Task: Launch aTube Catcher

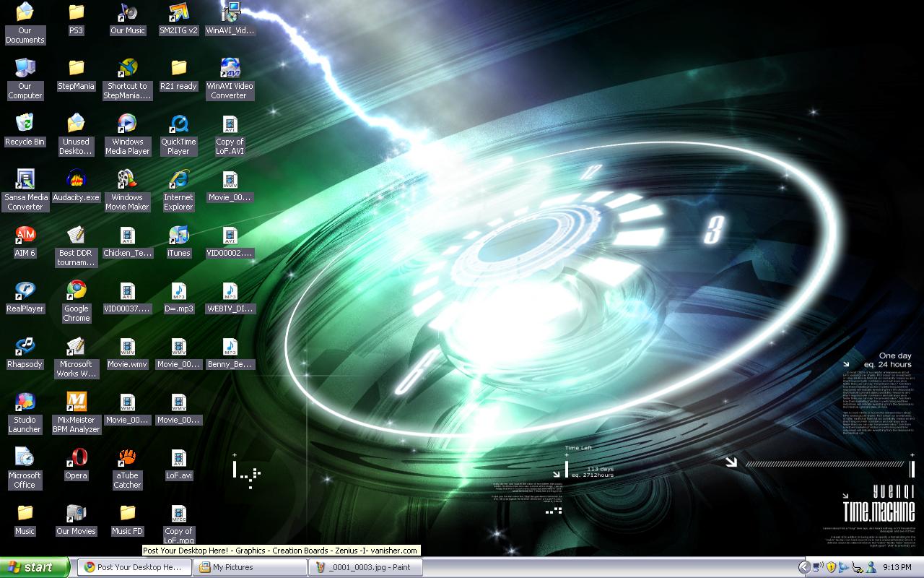Action: [128, 468]
